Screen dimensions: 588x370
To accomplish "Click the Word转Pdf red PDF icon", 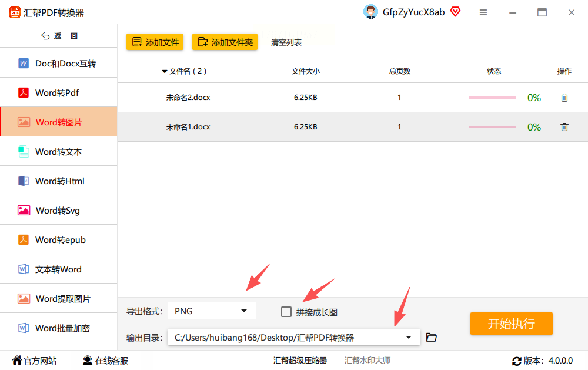I will [x=24, y=92].
